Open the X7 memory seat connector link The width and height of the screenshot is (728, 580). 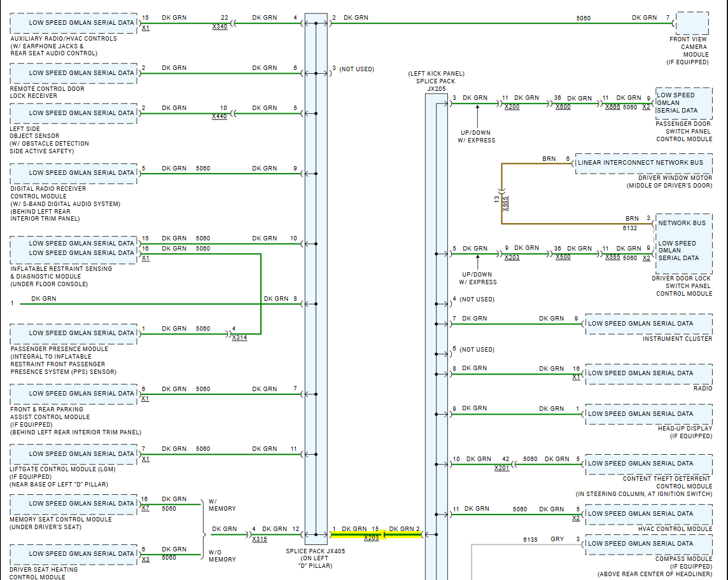click(x=145, y=508)
